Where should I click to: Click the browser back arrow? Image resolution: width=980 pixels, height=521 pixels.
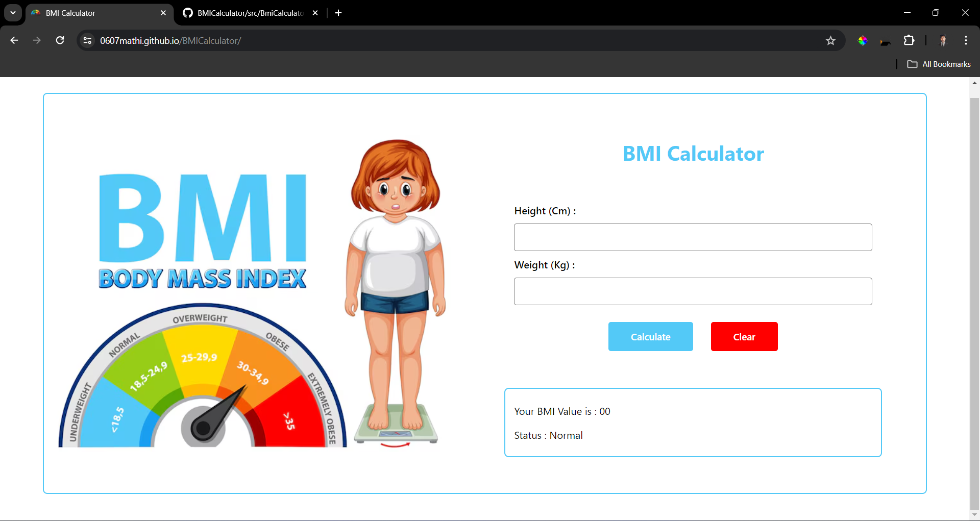[14, 40]
